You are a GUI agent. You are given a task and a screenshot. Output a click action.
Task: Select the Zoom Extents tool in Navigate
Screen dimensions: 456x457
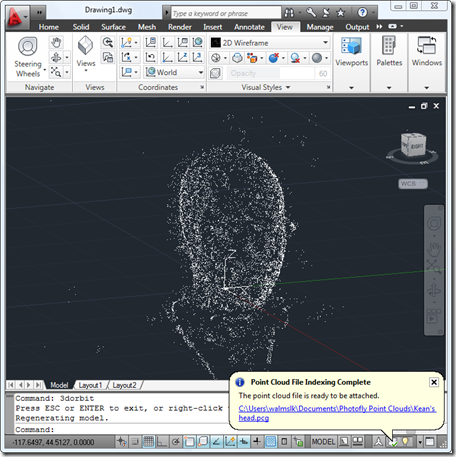click(x=56, y=72)
